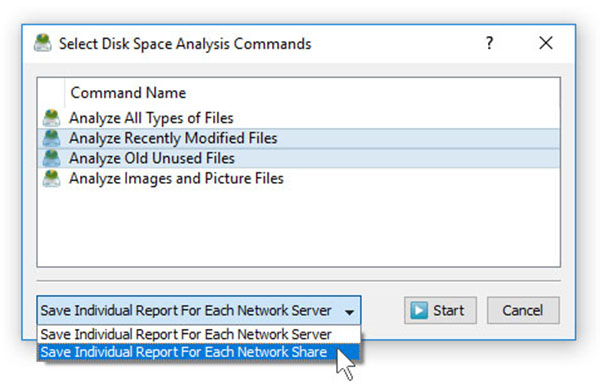Click the icon beside Analyze Recently Modified Files
Image resolution: width=600 pixels, height=387 pixels.
pos(51,138)
